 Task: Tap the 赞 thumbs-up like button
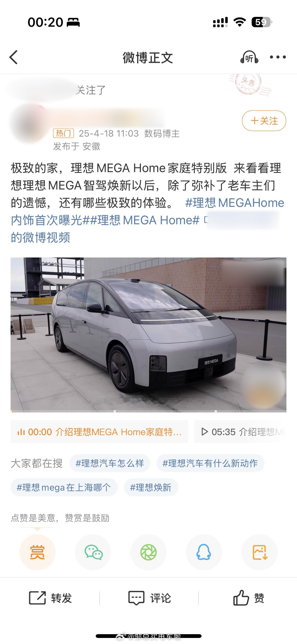[x=248, y=598]
